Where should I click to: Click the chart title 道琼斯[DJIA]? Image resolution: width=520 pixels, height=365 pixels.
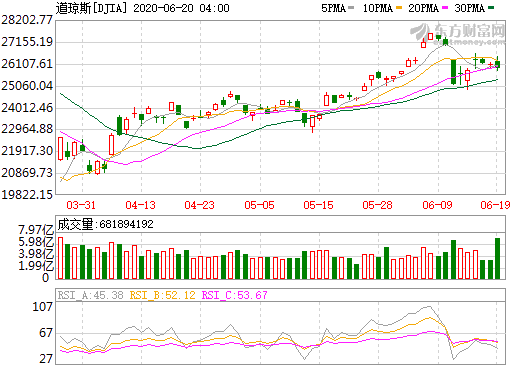(x=92, y=8)
